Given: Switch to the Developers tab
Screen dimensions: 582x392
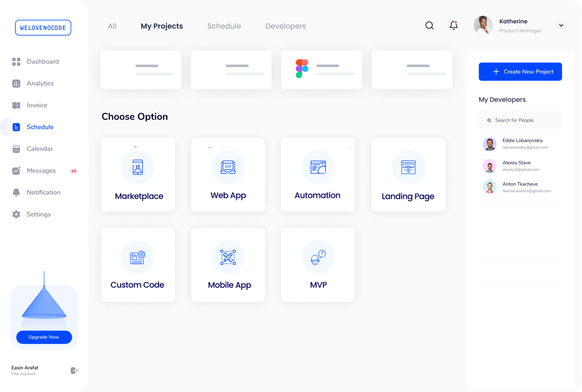Looking at the screenshot, I should 285,26.
